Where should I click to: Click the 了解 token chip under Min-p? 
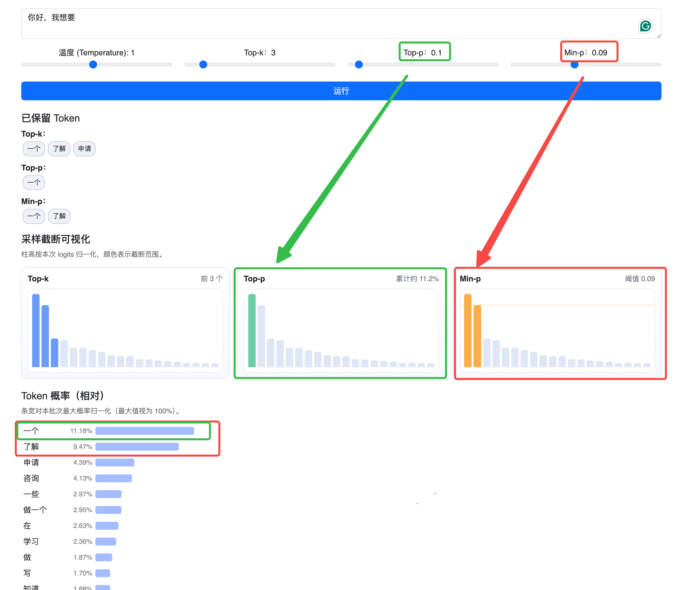pyautogui.click(x=59, y=216)
